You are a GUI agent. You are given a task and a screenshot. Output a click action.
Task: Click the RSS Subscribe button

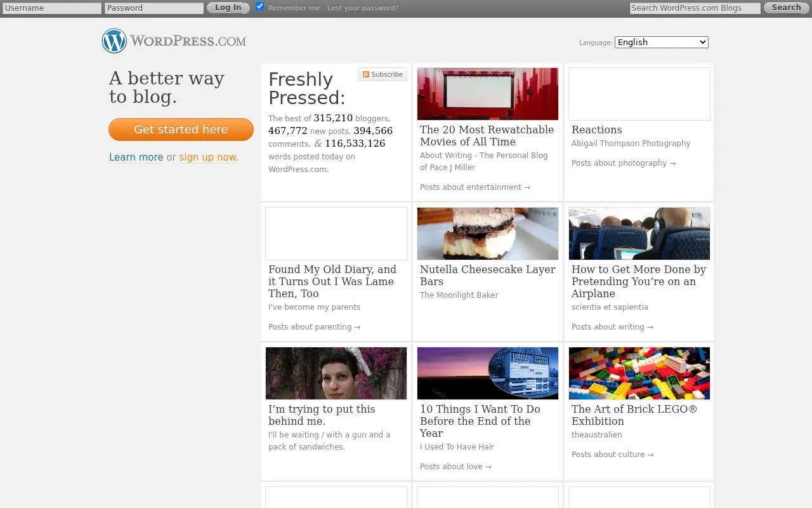click(383, 74)
